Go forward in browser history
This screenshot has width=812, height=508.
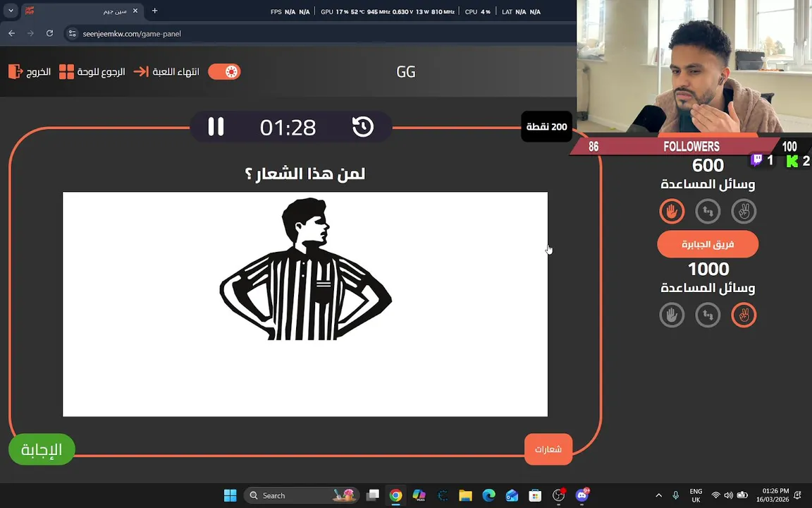(30, 33)
